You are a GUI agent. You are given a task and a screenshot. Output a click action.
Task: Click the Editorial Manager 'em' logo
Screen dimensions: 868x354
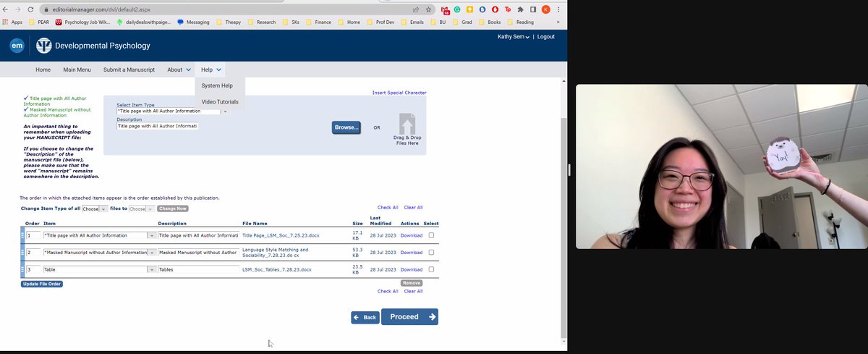17,46
